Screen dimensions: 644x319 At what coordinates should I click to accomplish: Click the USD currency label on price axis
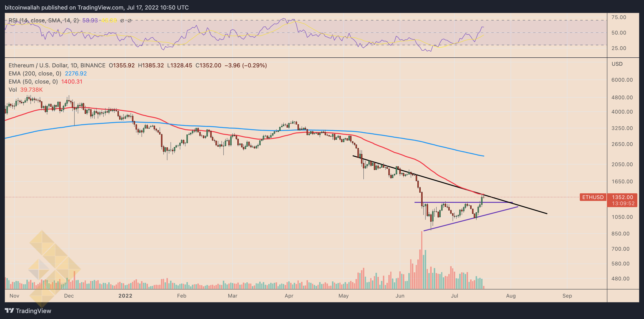[617, 64]
